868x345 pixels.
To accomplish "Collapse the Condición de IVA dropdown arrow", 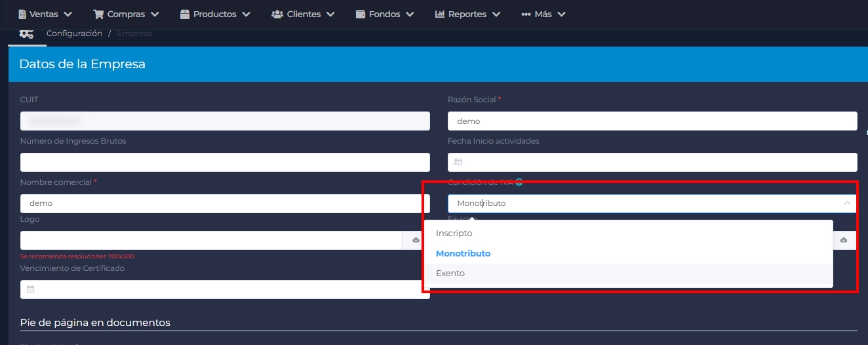I will [847, 203].
